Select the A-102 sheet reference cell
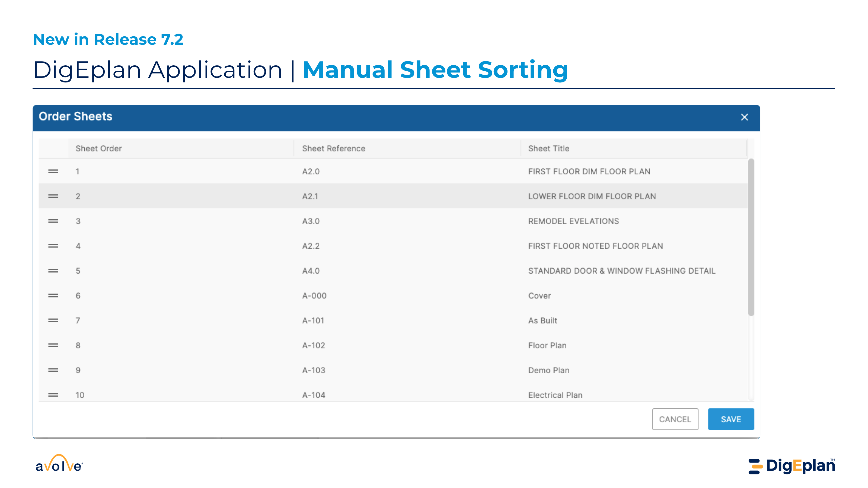The width and height of the screenshot is (868, 488). (313, 346)
